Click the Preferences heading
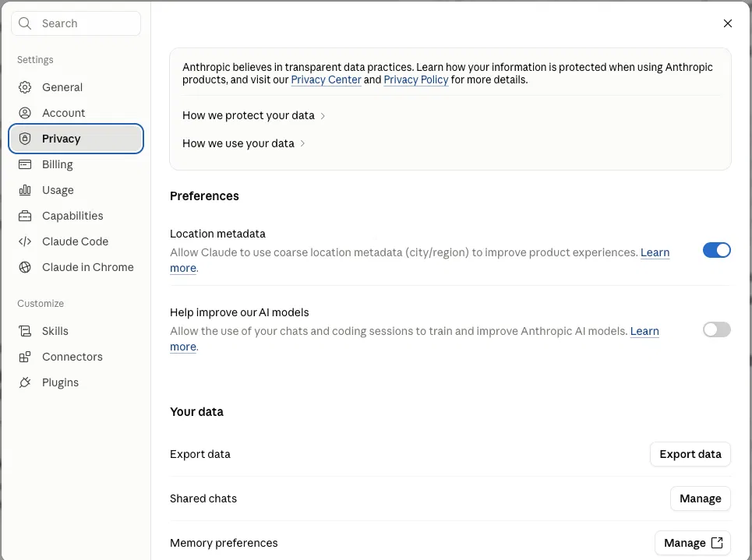This screenshot has width=752, height=560. [x=204, y=196]
